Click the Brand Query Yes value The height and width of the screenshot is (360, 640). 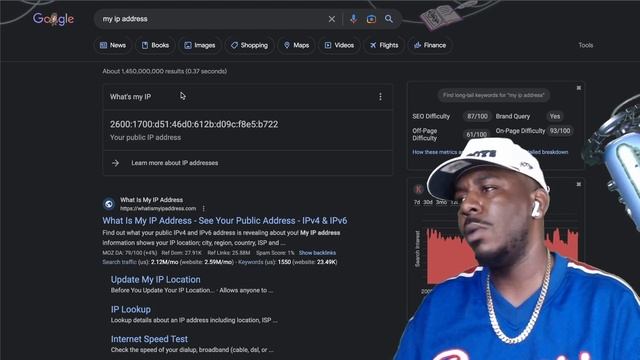555,116
